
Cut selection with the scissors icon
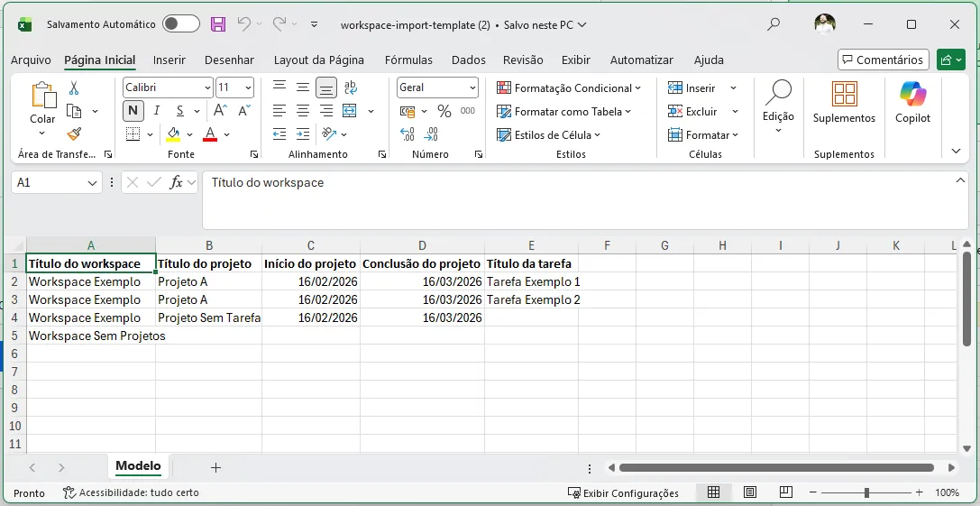74,87
